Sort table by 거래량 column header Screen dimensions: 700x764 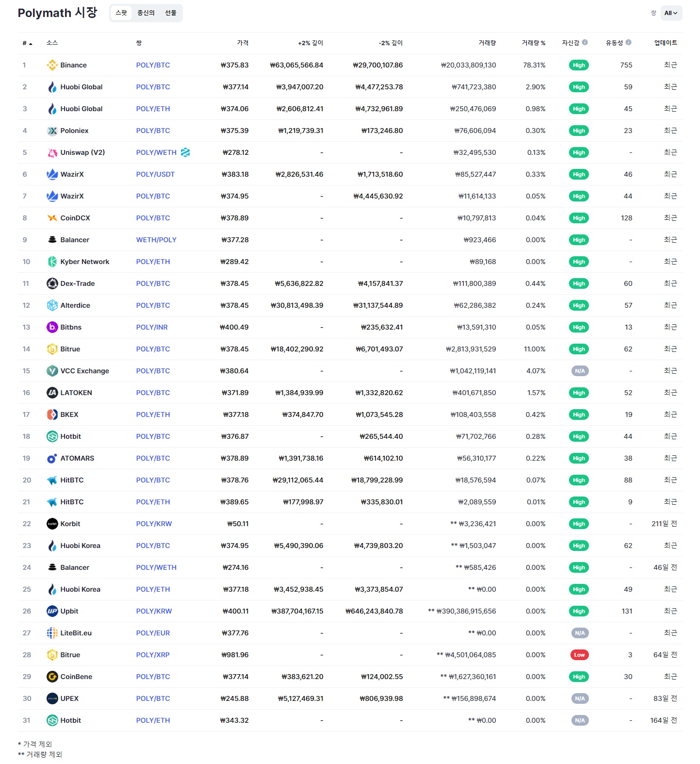487,43
